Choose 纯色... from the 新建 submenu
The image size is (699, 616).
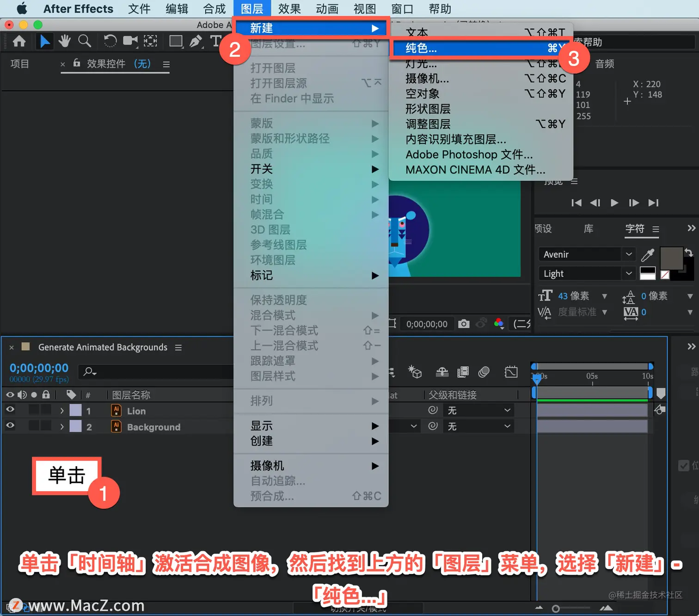tap(481, 48)
